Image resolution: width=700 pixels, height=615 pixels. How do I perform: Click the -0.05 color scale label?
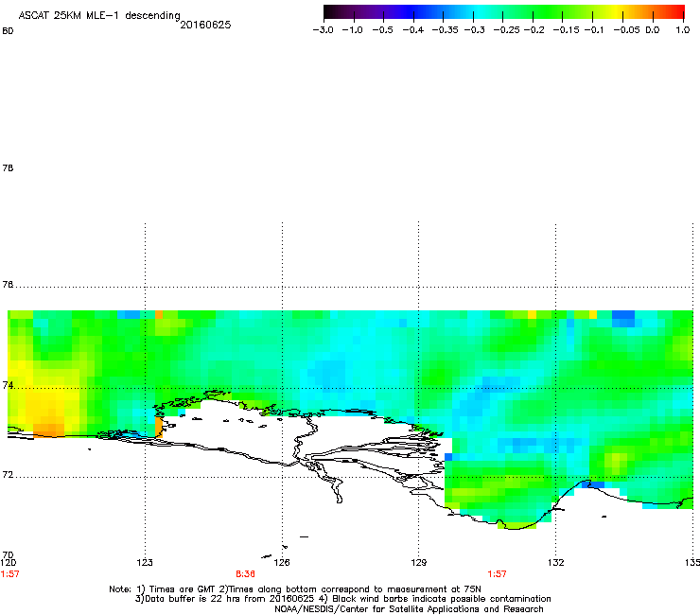(626, 30)
